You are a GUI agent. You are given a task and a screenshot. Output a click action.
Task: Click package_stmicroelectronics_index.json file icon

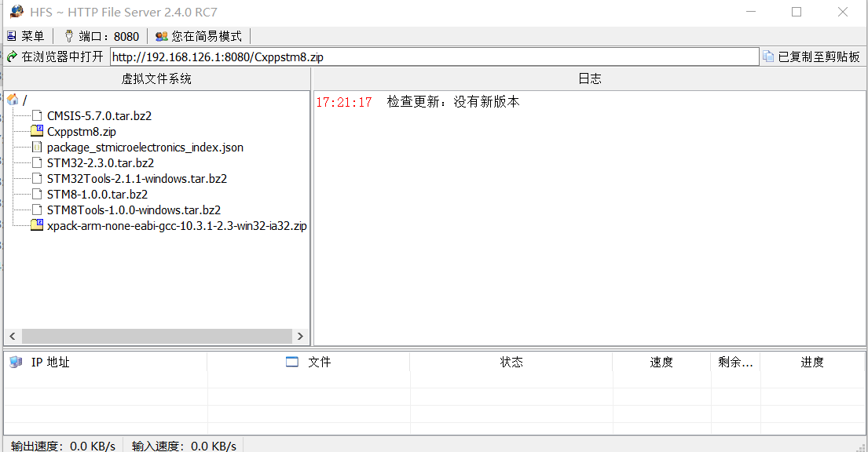(37, 147)
